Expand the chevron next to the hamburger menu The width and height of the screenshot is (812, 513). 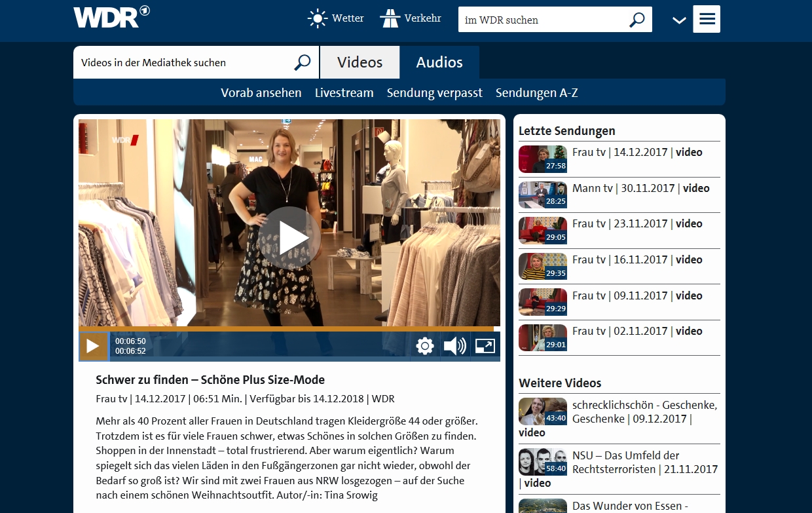tap(679, 20)
